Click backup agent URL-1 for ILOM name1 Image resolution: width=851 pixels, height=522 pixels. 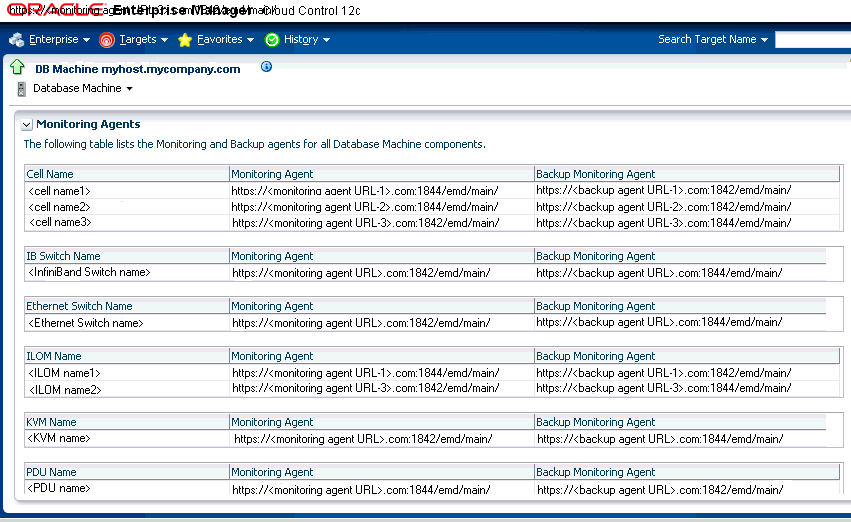(x=664, y=373)
